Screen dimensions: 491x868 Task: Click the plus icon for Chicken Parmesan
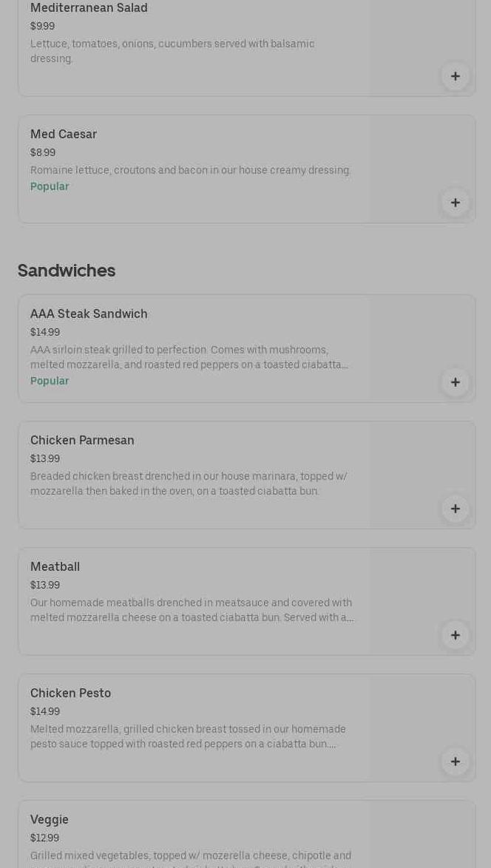[455, 509]
